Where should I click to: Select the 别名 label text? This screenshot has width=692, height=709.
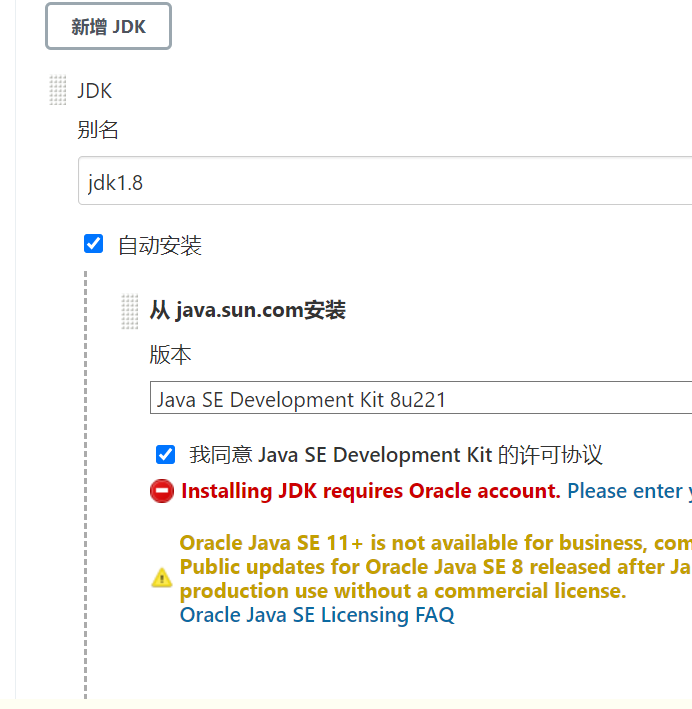pyautogui.click(x=98, y=130)
